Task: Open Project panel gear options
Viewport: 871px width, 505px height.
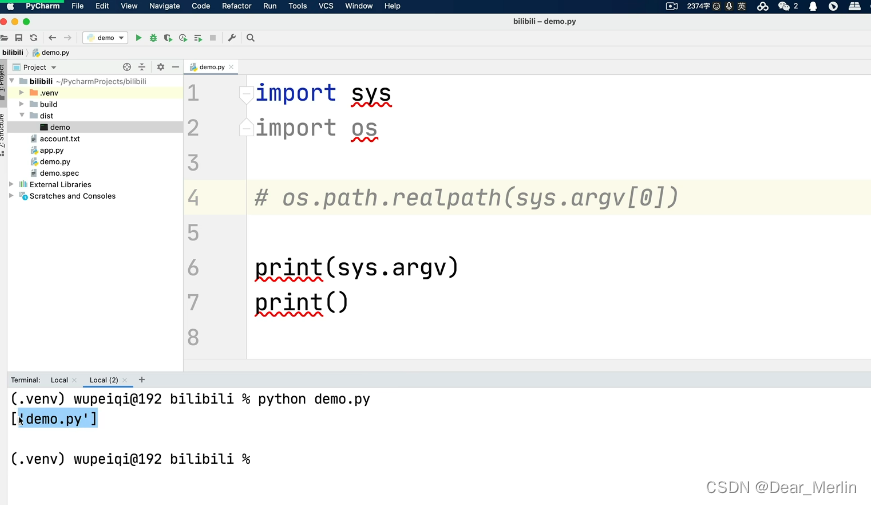Action: pyautogui.click(x=161, y=67)
